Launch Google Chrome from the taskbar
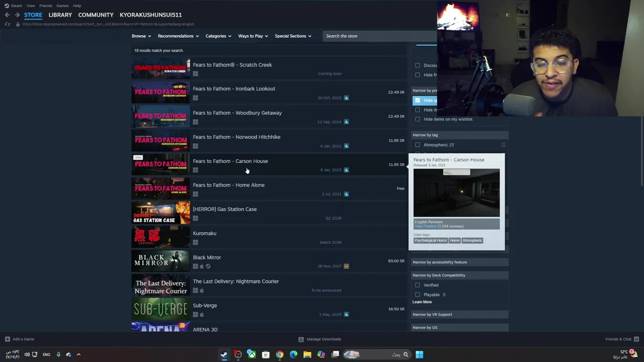The image size is (644, 362). (280, 354)
